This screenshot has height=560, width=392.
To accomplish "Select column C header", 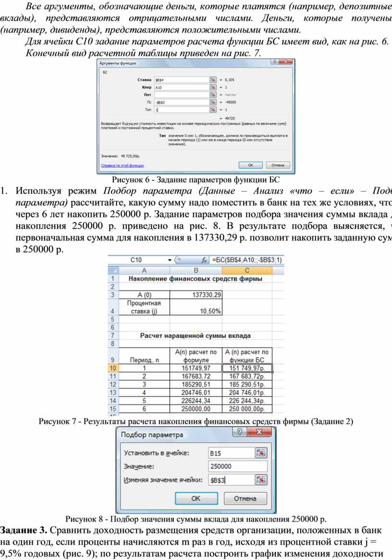I will 247,270.
